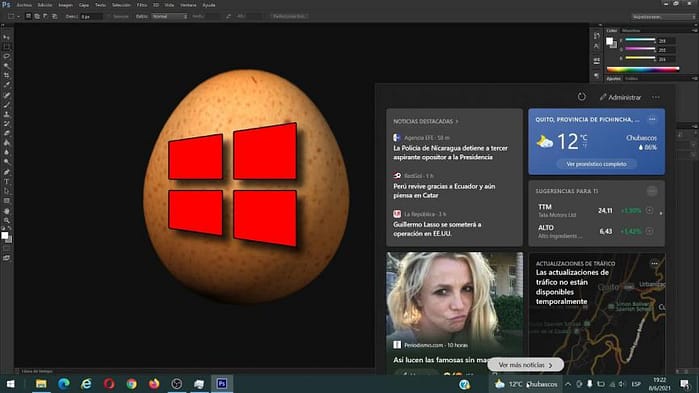Open the Filtro menu

point(142,5)
